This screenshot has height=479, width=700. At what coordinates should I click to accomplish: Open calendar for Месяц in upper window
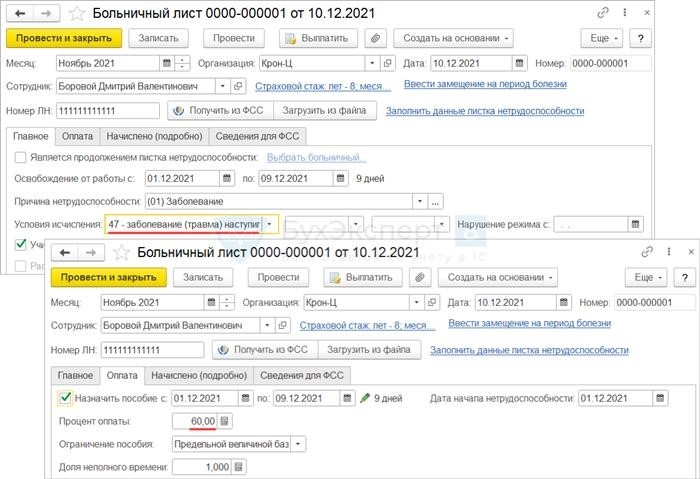click(167, 63)
